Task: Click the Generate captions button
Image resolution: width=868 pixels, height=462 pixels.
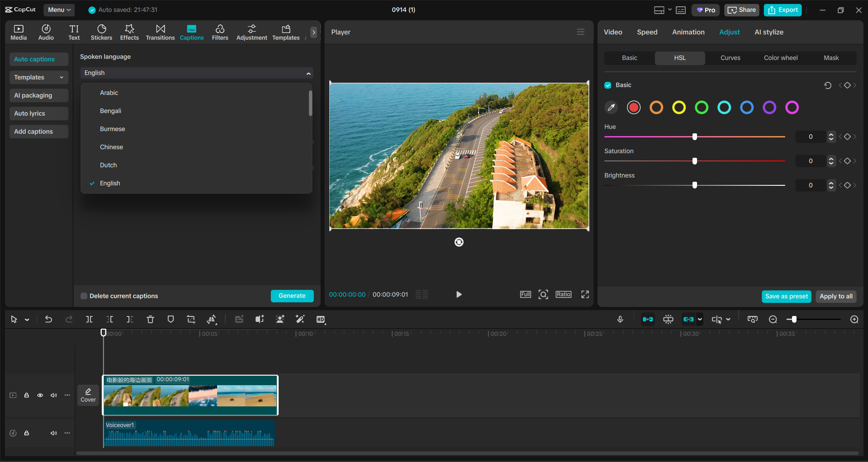Action: click(292, 296)
